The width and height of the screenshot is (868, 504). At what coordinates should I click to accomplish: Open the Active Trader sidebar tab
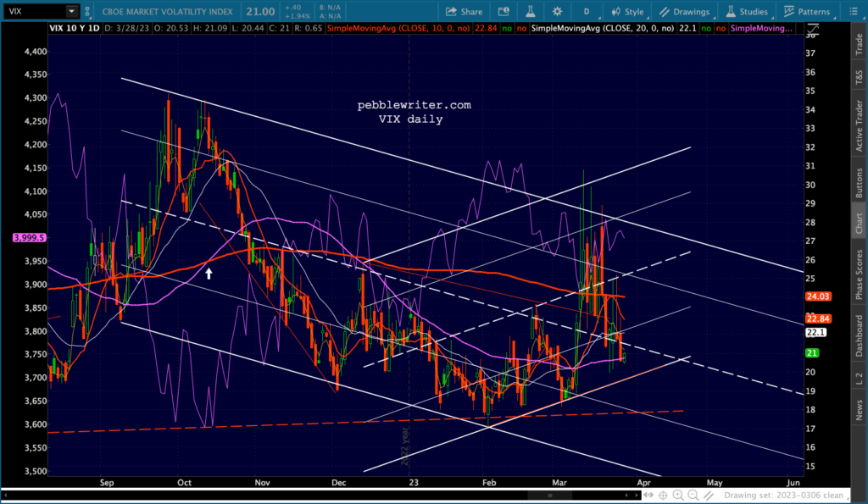pyautogui.click(x=860, y=125)
